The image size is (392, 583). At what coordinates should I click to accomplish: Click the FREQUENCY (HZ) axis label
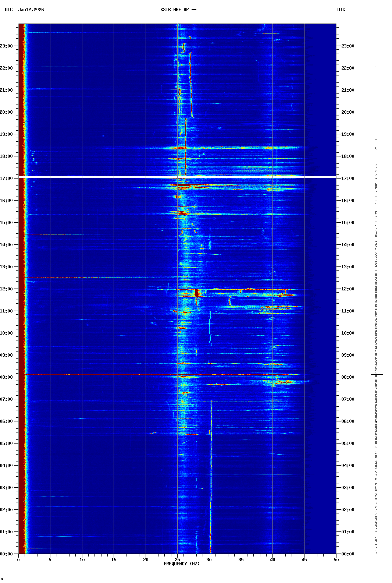(181, 564)
